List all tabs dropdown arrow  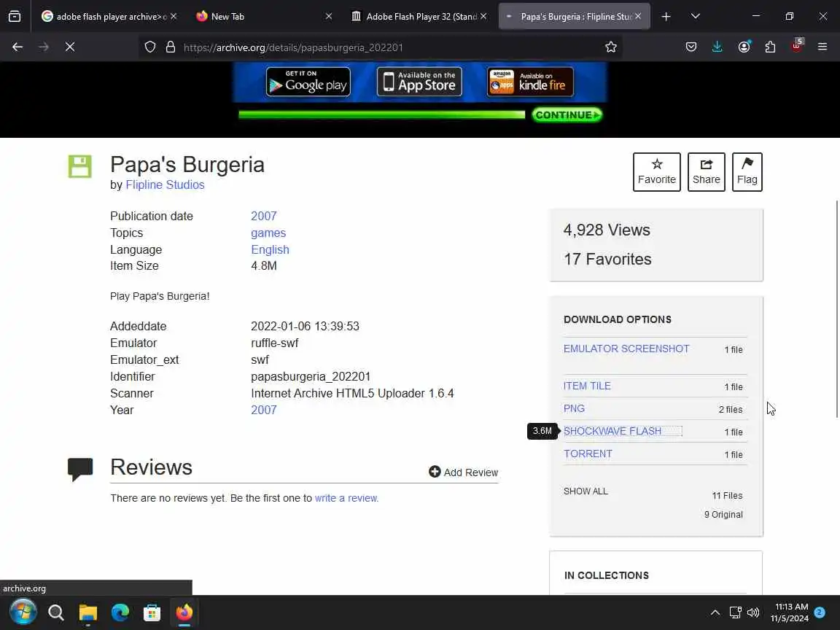[696, 17]
